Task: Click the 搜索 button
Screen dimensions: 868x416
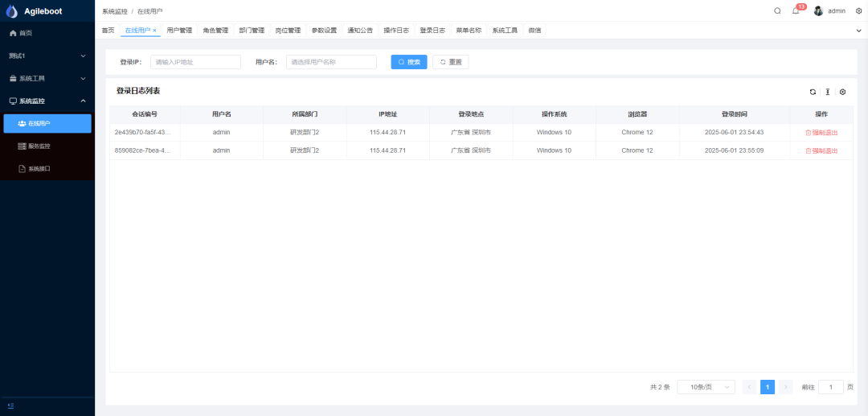Action: 409,62
